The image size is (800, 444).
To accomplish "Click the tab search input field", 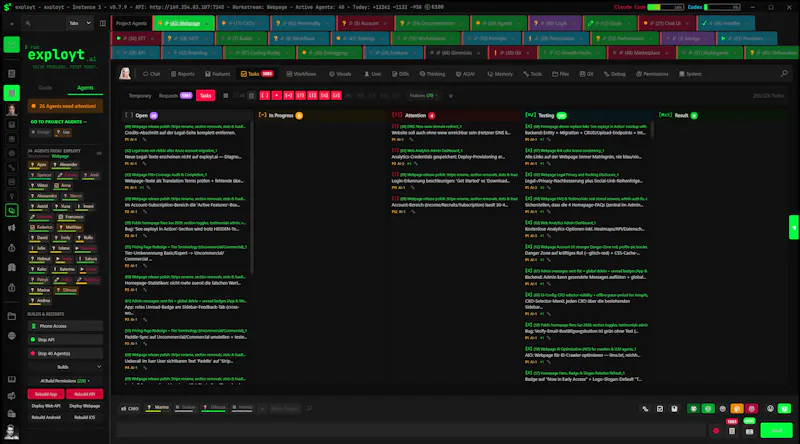I will tap(45, 23).
